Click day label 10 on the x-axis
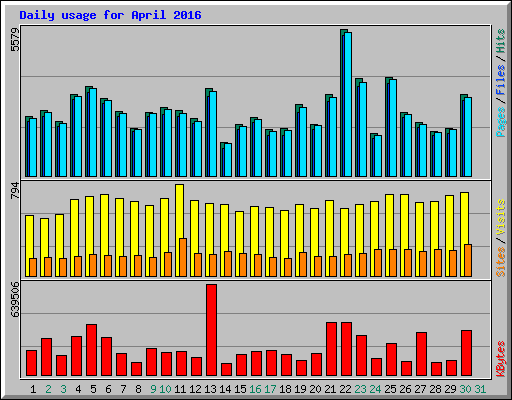Screen dimensions: 512x400 click(165, 389)
